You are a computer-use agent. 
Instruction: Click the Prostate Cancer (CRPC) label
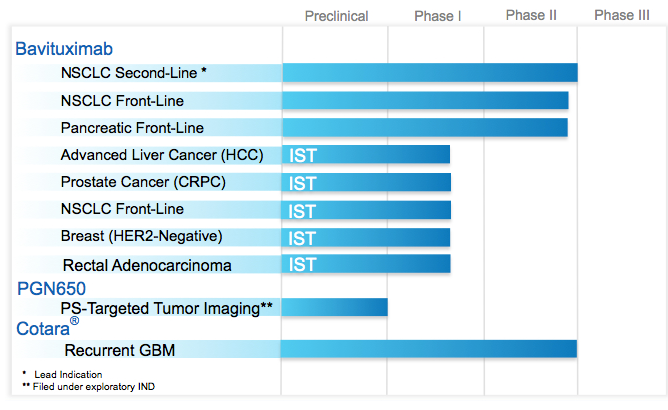tap(143, 182)
